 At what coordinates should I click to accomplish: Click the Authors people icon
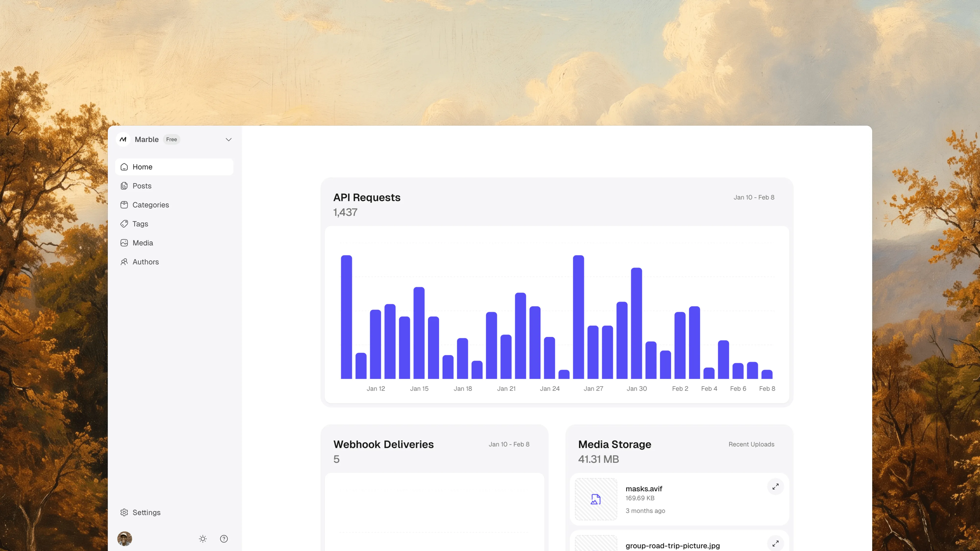124,262
